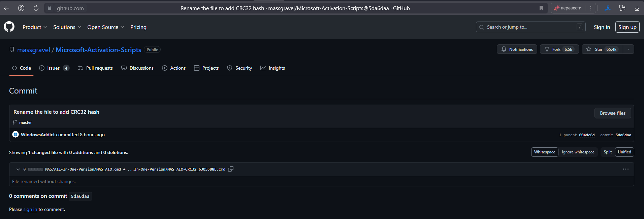Click the Browse files button
Image resolution: width=644 pixels, height=219 pixels.
613,113
